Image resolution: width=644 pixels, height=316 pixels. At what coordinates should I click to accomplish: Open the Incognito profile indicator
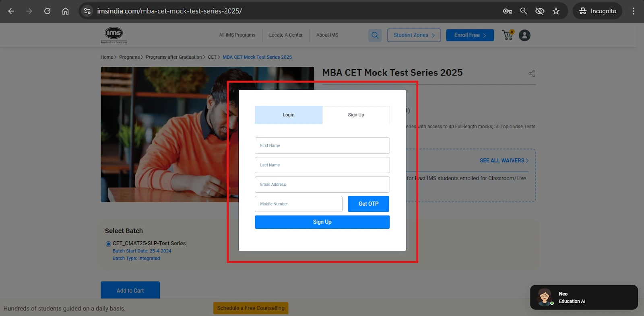point(597,11)
